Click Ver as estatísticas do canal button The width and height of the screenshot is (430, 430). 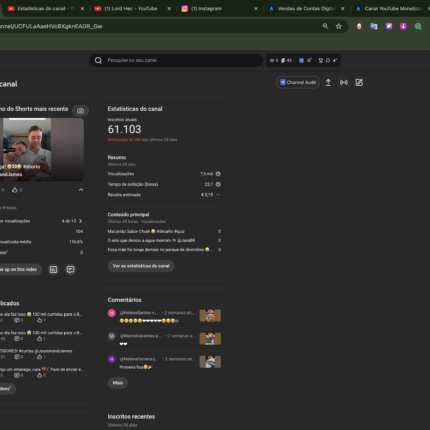(141, 266)
